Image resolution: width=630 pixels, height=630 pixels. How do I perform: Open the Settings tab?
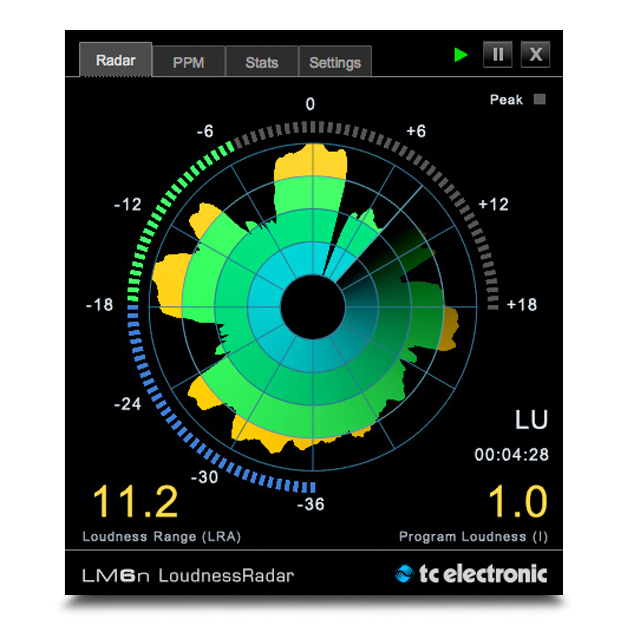pyautogui.click(x=334, y=62)
